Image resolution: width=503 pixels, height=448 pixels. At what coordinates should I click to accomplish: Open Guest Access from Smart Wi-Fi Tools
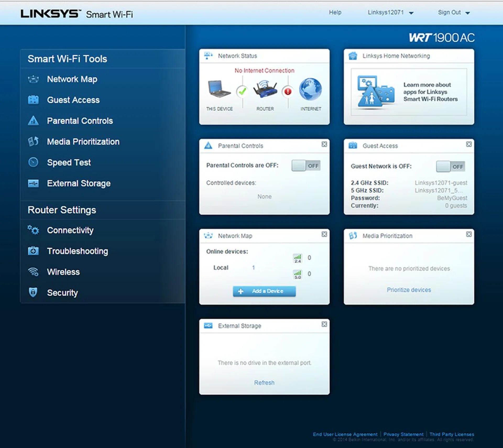pos(73,100)
